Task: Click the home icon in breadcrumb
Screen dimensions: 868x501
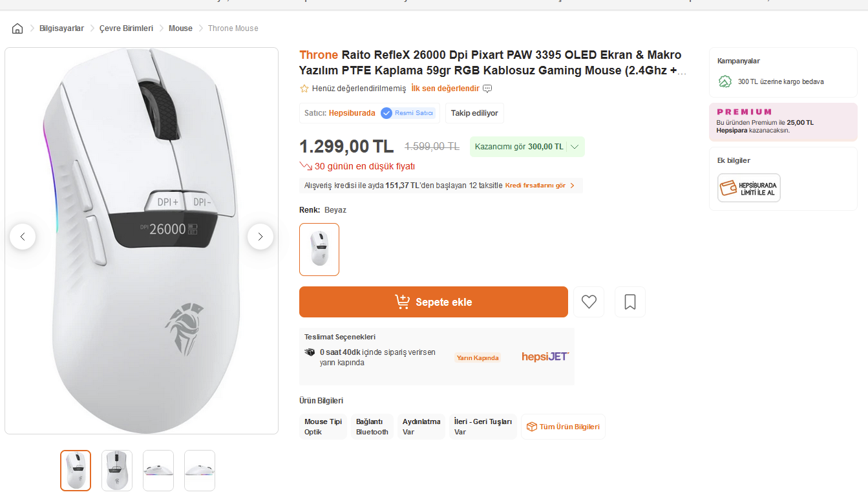Action: [x=17, y=28]
